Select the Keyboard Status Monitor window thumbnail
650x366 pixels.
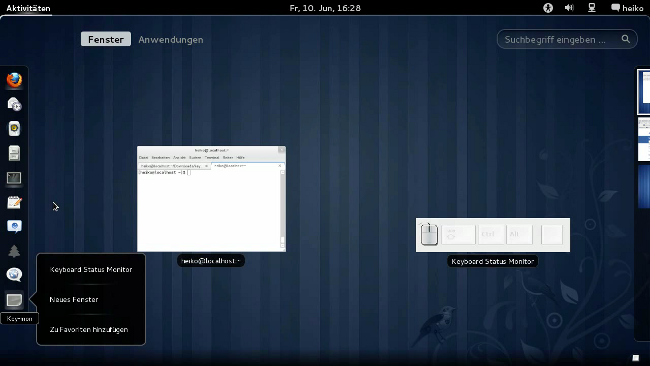coord(493,235)
